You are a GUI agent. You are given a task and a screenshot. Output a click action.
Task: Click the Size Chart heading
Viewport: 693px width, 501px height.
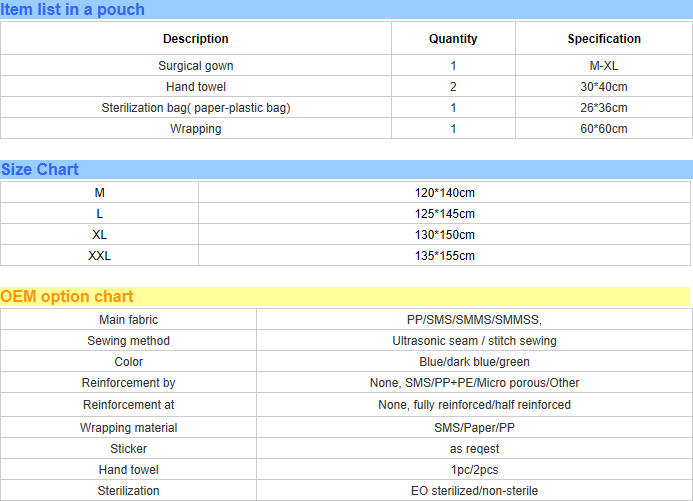click(40, 170)
